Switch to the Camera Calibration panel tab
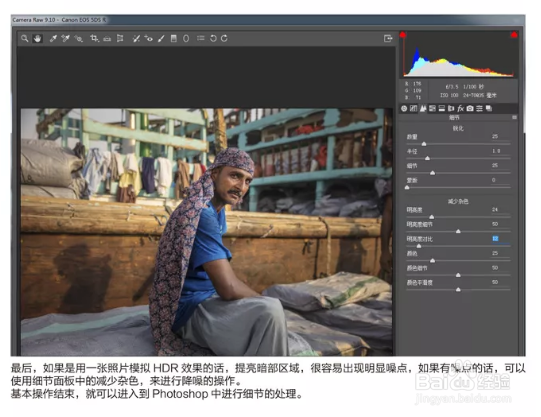The height and width of the screenshot is (417, 541). [470, 109]
